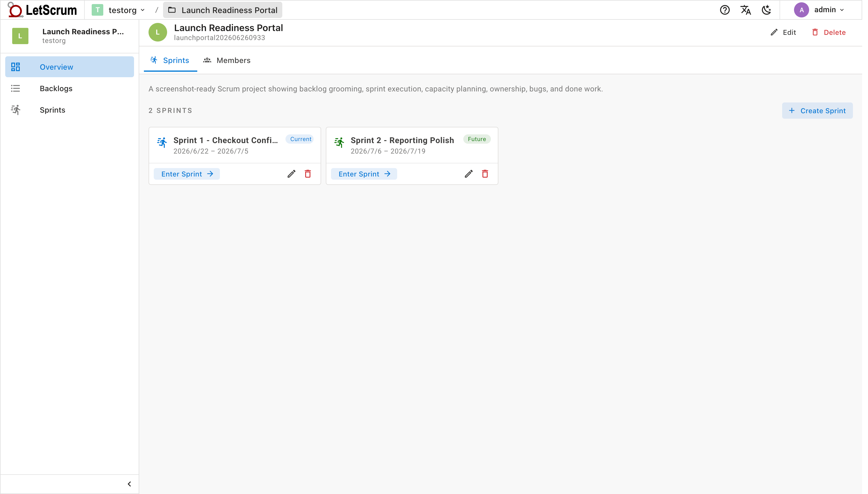The width and height of the screenshot is (868, 494).
Task: Delete Sprint 2 with the trash icon
Action: 485,174
